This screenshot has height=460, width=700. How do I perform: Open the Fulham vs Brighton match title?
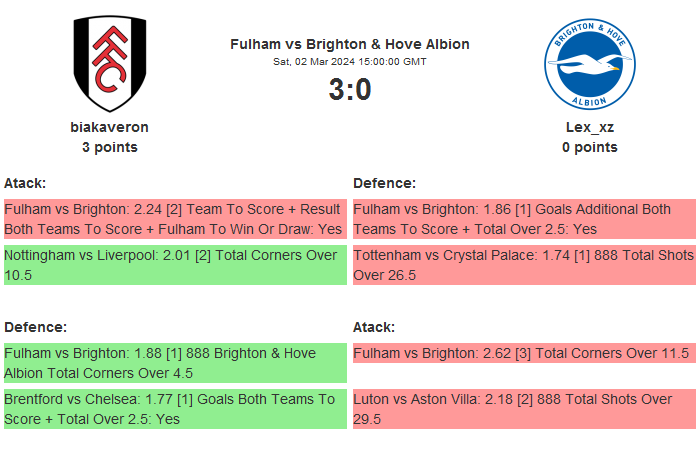click(350, 44)
